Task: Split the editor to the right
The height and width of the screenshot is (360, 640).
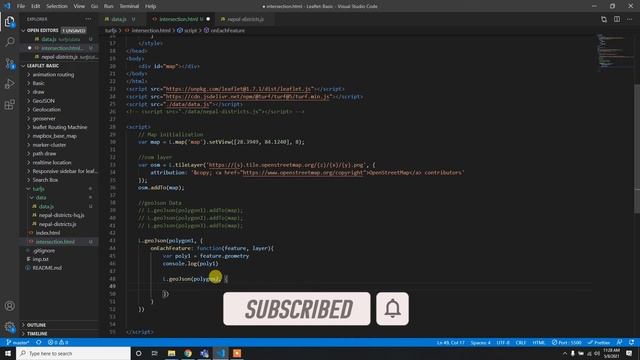Action: tap(617, 19)
